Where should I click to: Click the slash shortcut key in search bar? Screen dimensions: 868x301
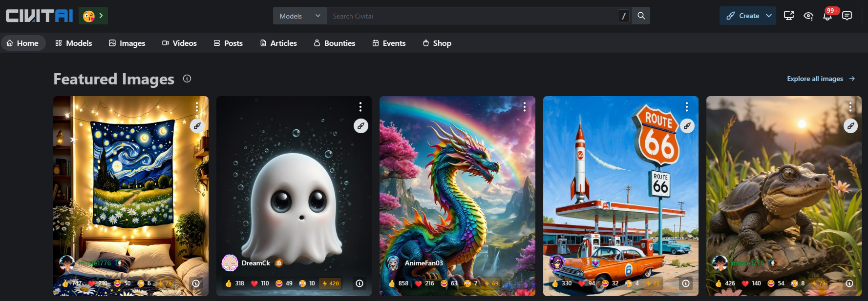tap(624, 16)
